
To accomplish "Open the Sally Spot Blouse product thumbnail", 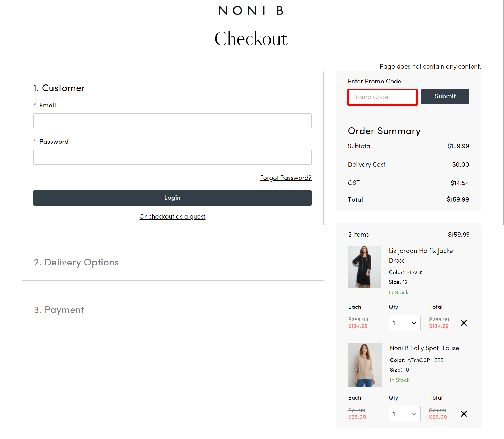I will point(365,365).
